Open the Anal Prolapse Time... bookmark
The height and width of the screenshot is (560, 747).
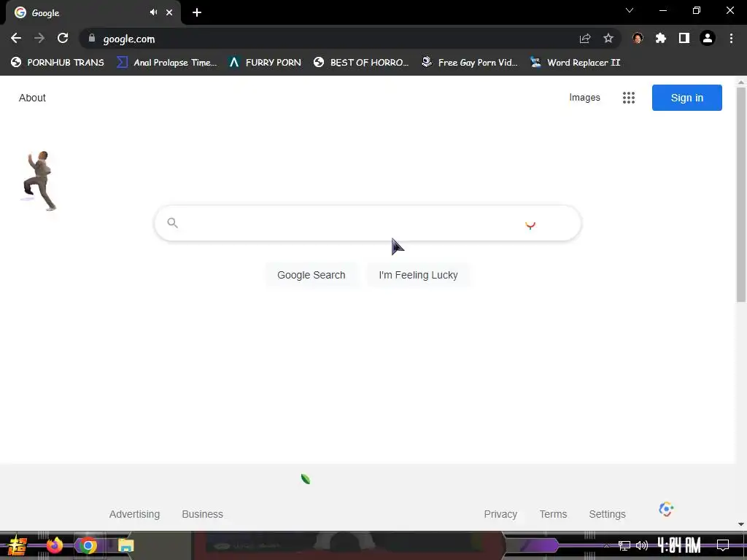point(167,63)
